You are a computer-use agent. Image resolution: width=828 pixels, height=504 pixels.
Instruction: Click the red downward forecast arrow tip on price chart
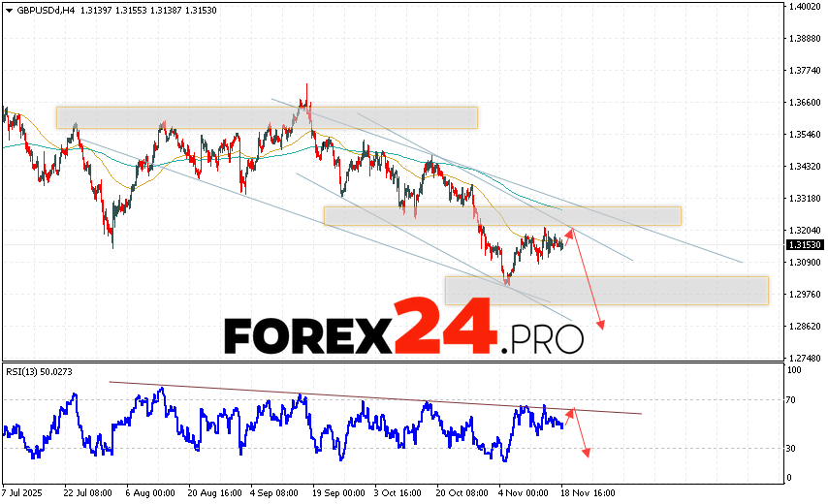click(x=601, y=328)
